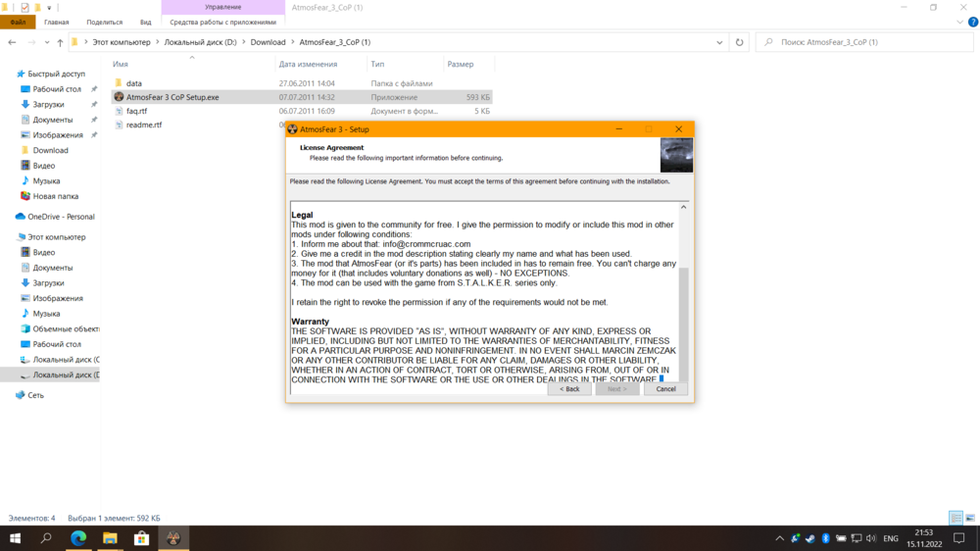Click the license text scrollbar thumb

pos(684,324)
